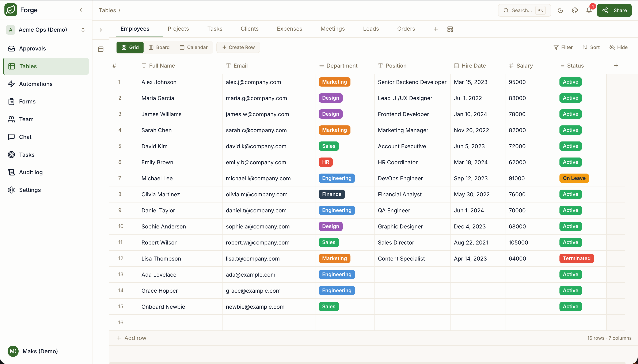The image size is (638, 364).
Task: Click the Forge leaf logo icon
Action: (x=11, y=10)
